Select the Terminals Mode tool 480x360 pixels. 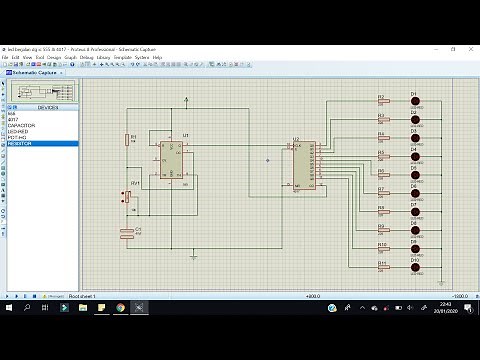3,123
